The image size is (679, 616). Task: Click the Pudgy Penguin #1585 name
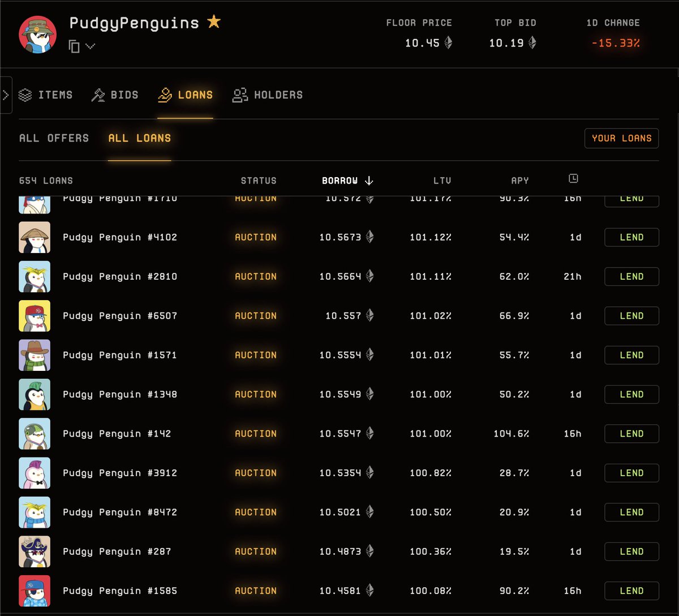(x=120, y=591)
